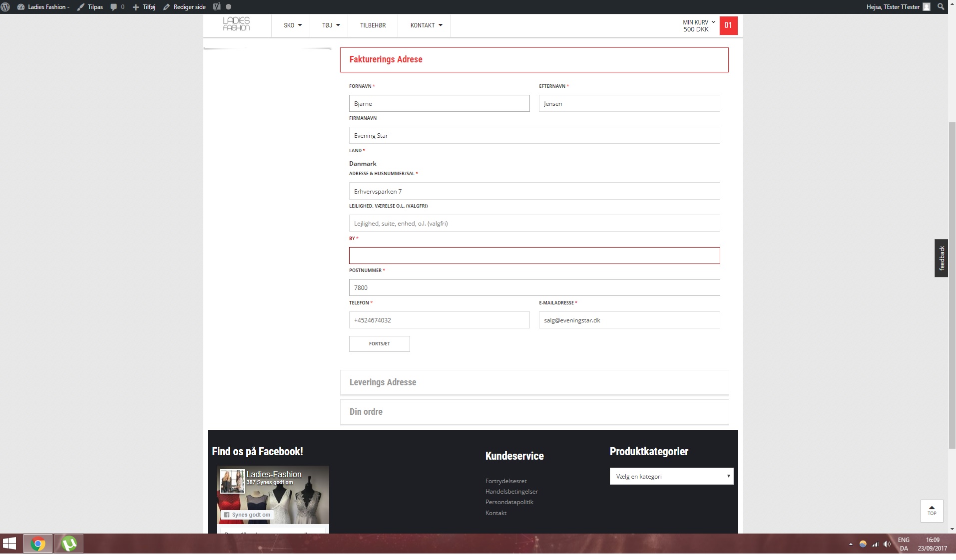Image resolution: width=956 pixels, height=560 pixels.
Task: Click the system tray volume icon
Action: [887, 544]
